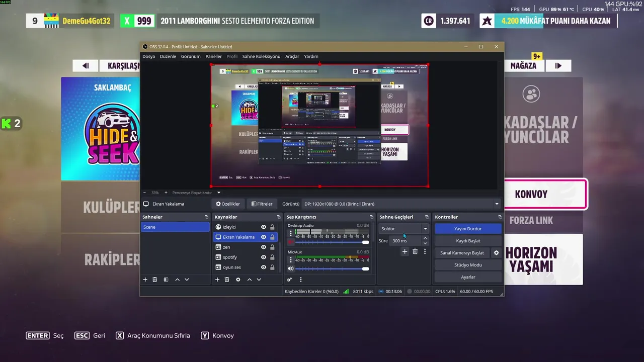The height and width of the screenshot is (362, 644).
Task: Add a scene transition with plus icon
Action: (405, 251)
